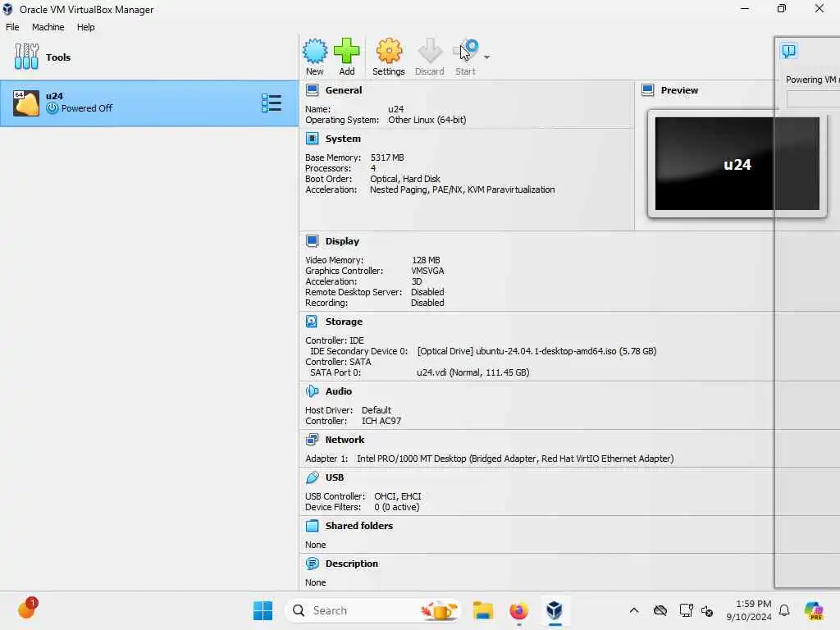The width and height of the screenshot is (840, 630).
Task: Open the Copilot preview icon in taskbar
Action: 813,610
